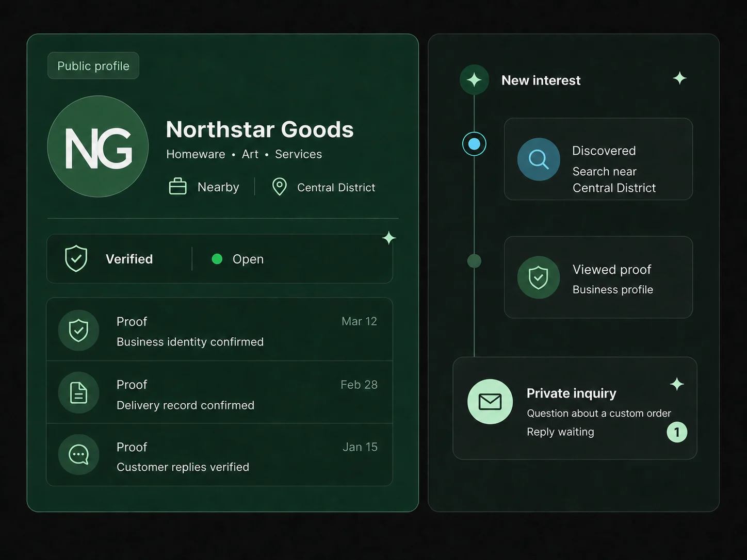
Task: Click the Verified shield icon
Action: click(76, 258)
